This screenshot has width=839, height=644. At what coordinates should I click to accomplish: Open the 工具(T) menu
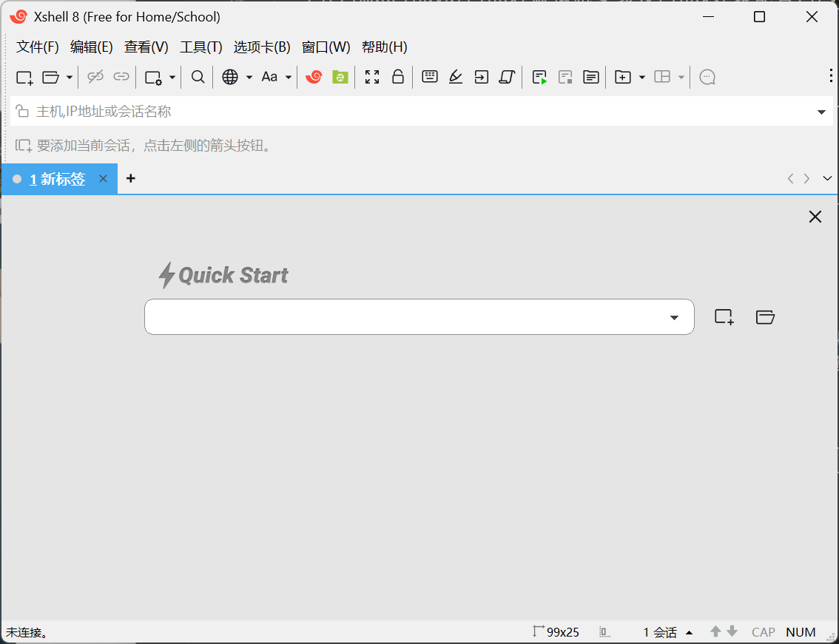coord(201,47)
